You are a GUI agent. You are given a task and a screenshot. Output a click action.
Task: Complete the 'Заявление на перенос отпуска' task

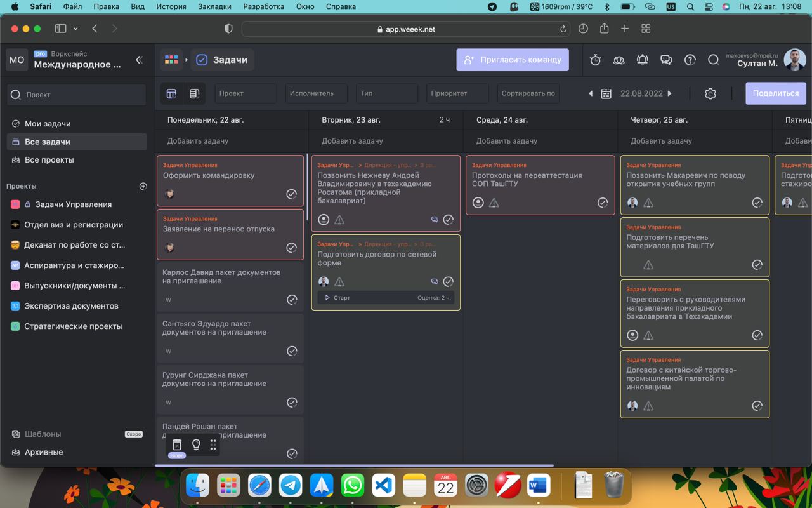pos(291,248)
